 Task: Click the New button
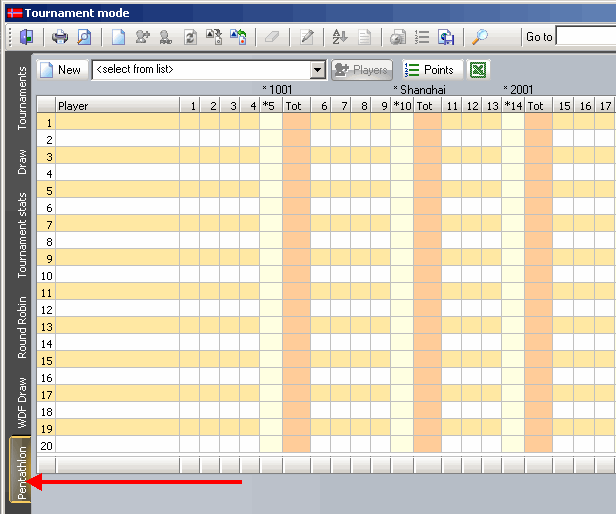click(60, 70)
